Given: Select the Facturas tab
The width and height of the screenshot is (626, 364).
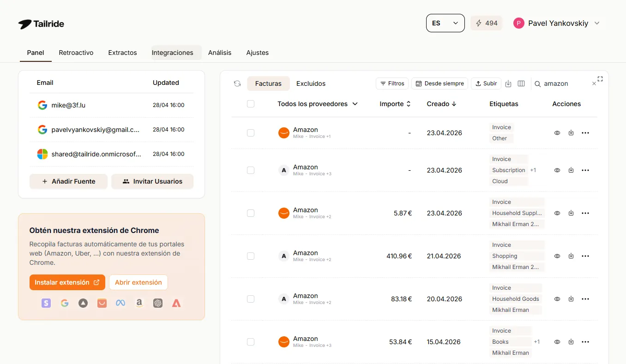Looking at the screenshot, I should pos(268,84).
